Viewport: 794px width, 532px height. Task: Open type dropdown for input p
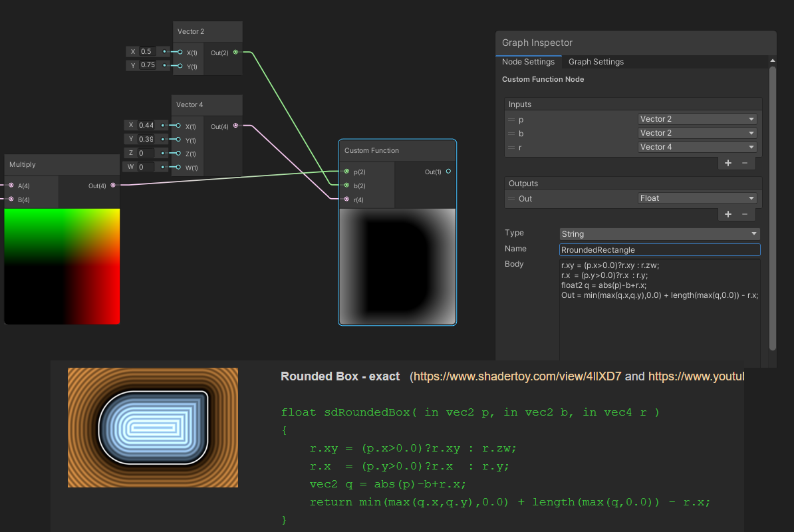tap(697, 119)
